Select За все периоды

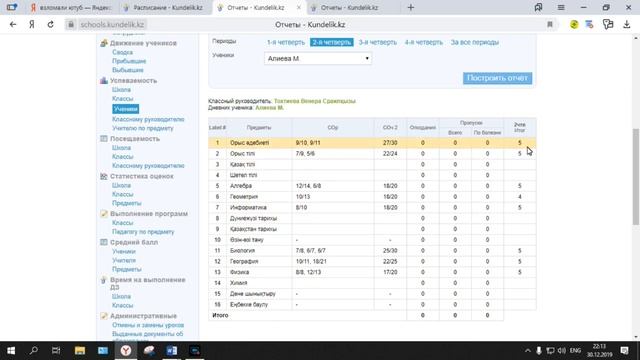[x=475, y=42]
